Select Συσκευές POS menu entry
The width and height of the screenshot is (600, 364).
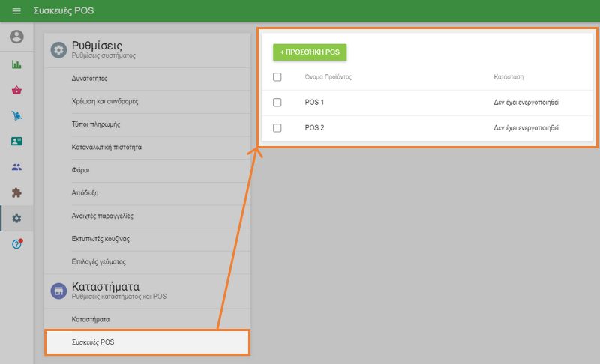point(147,342)
